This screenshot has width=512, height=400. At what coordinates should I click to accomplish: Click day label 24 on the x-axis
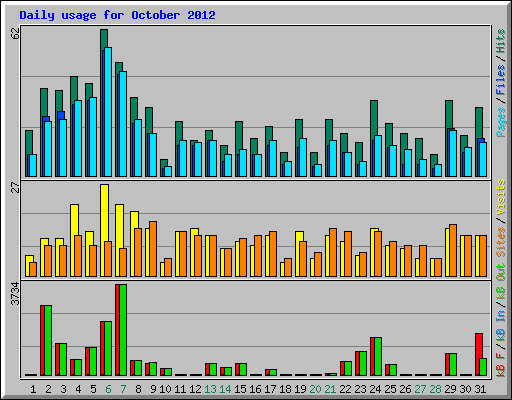375,389
